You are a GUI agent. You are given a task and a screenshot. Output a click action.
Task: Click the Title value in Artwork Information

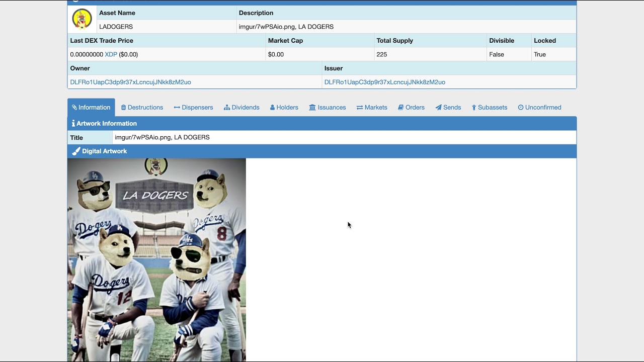pos(162,137)
